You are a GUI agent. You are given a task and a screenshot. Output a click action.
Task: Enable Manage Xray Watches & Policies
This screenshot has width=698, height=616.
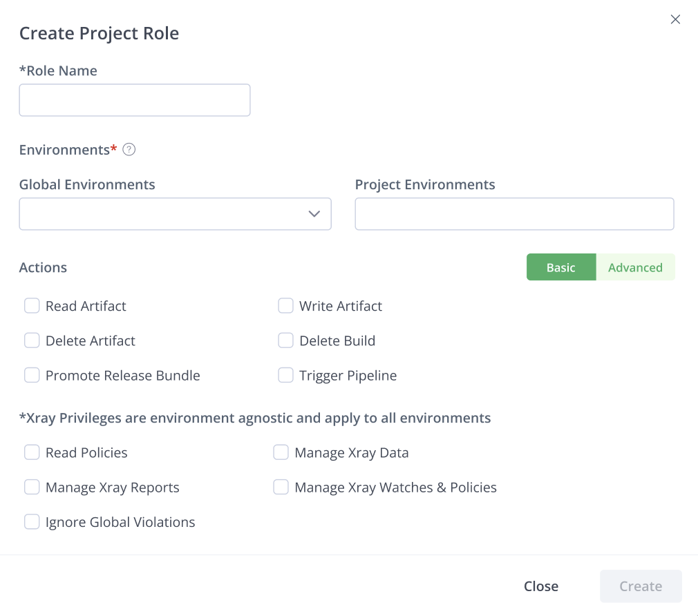(x=281, y=487)
